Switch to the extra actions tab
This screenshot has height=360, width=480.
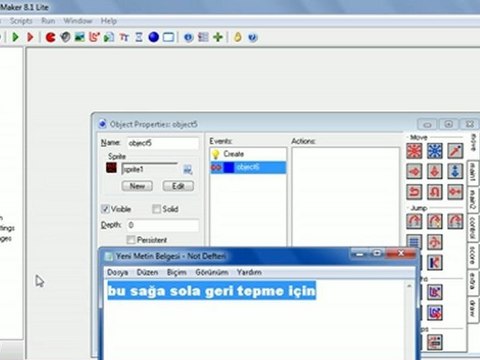click(473, 283)
